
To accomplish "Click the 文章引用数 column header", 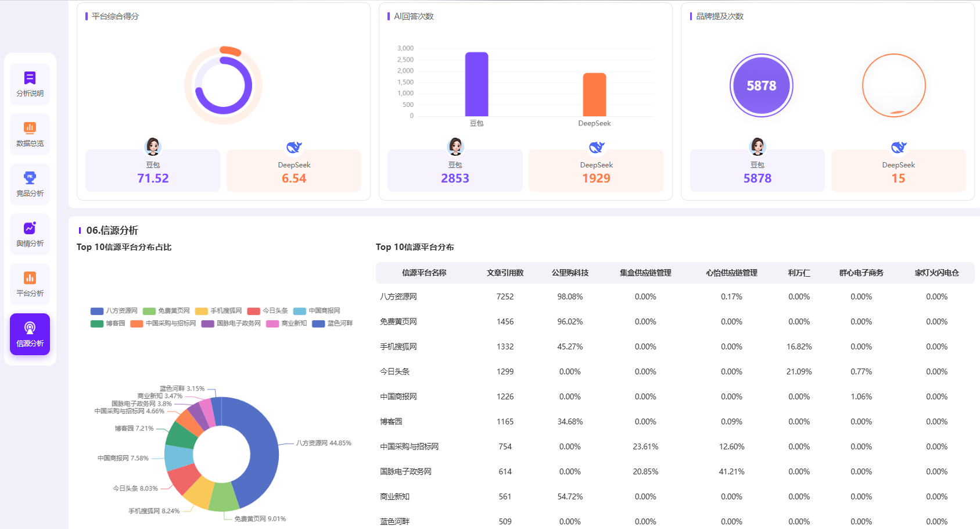I will coord(505,273).
